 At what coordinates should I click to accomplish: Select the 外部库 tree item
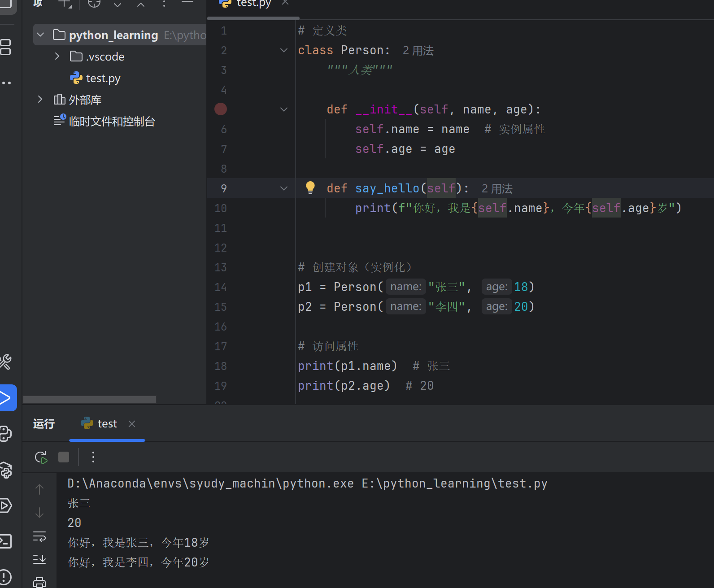[78, 100]
